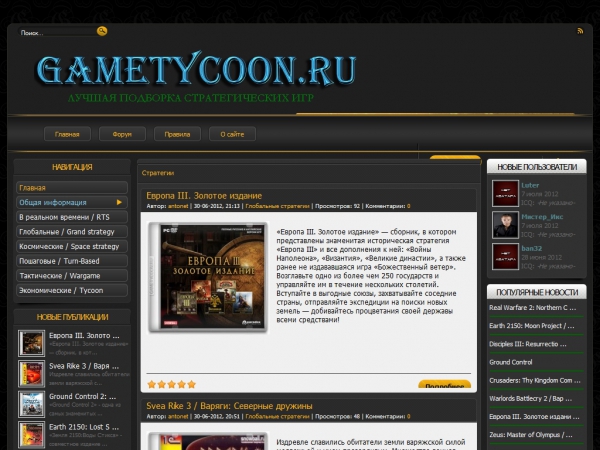Open the Европа III. Золотое издание article title
600x450 pixels.
click(204, 196)
